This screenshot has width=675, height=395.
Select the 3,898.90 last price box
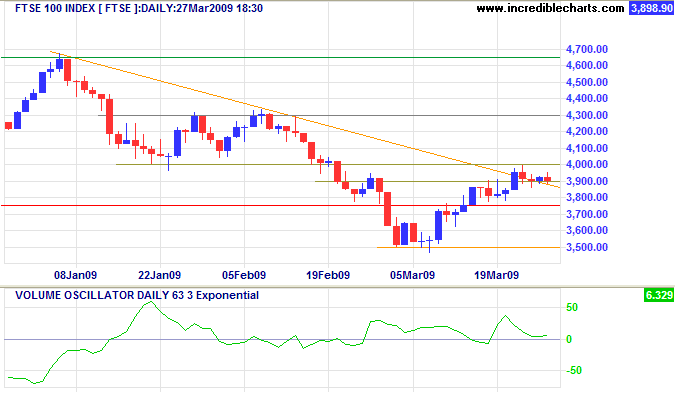tap(651, 8)
